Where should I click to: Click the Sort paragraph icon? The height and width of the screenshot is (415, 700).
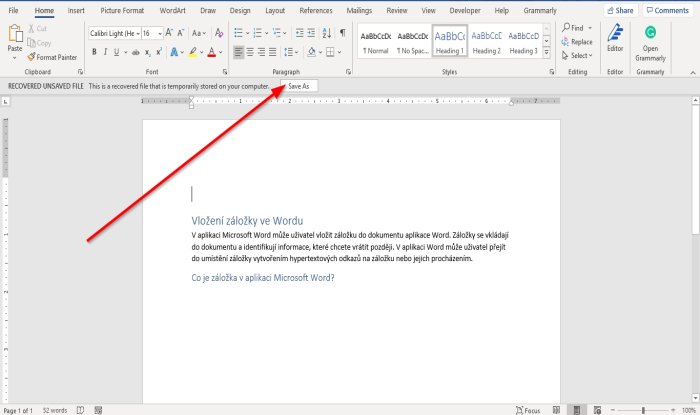[x=325, y=33]
